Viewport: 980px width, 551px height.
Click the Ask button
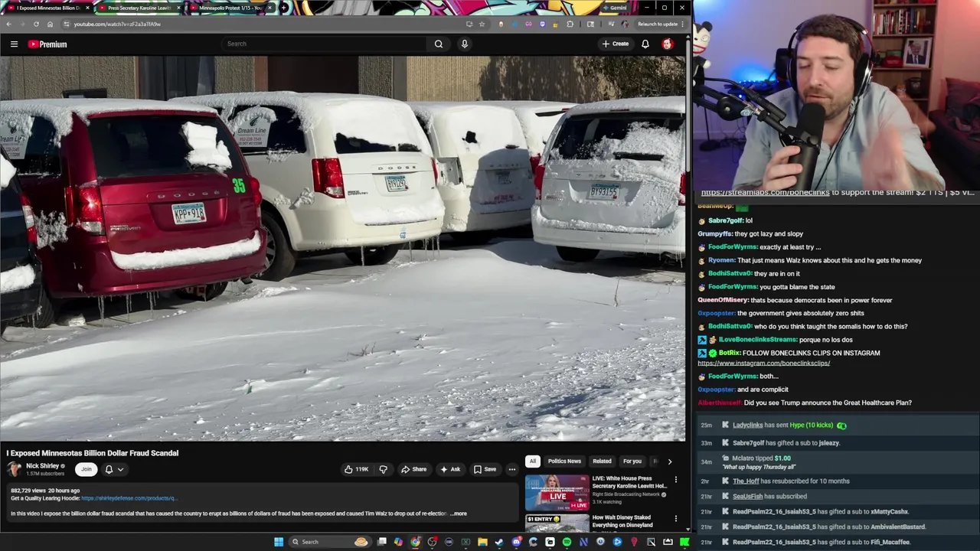tap(450, 469)
